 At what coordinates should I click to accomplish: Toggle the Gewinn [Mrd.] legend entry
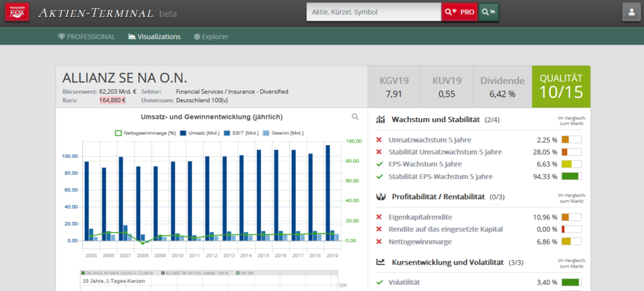pos(283,133)
